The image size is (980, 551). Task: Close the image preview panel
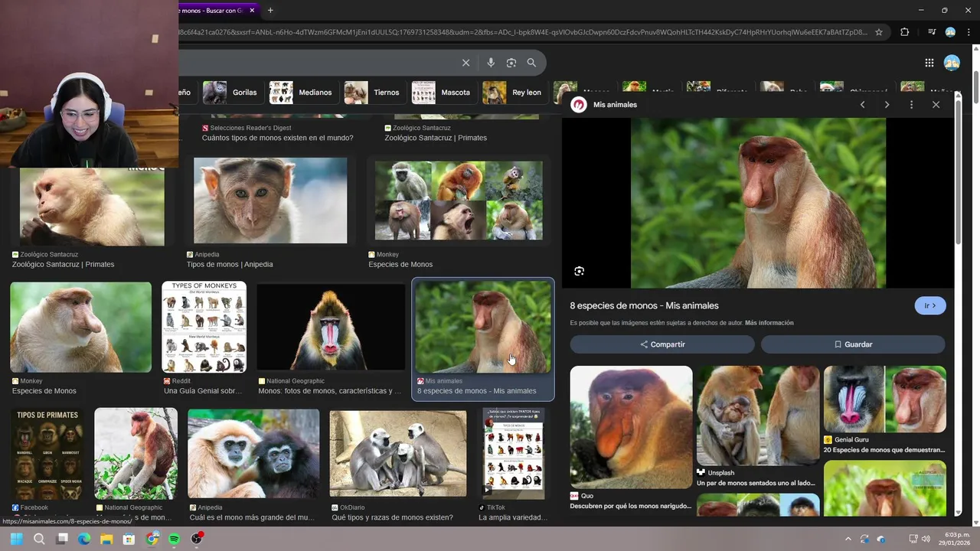pyautogui.click(x=936, y=105)
